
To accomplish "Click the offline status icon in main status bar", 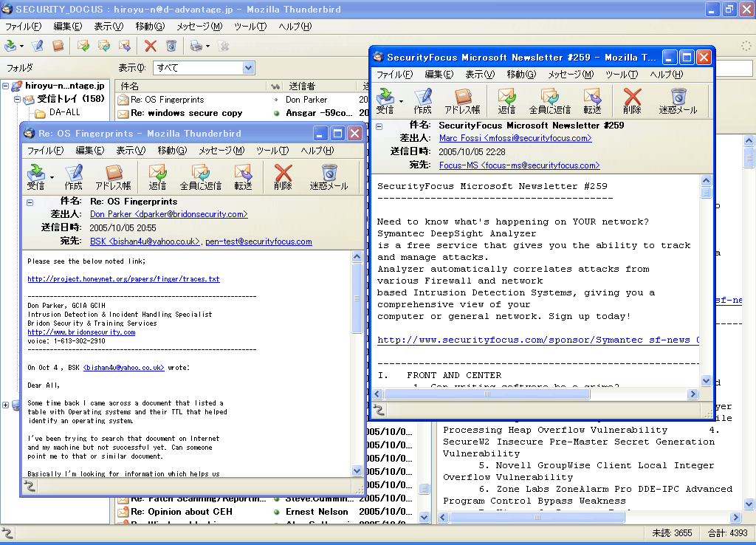I will [x=7, y=533].
